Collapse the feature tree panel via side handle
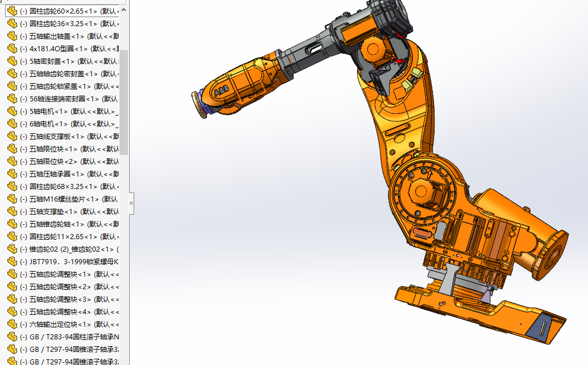 pos(131,203)
